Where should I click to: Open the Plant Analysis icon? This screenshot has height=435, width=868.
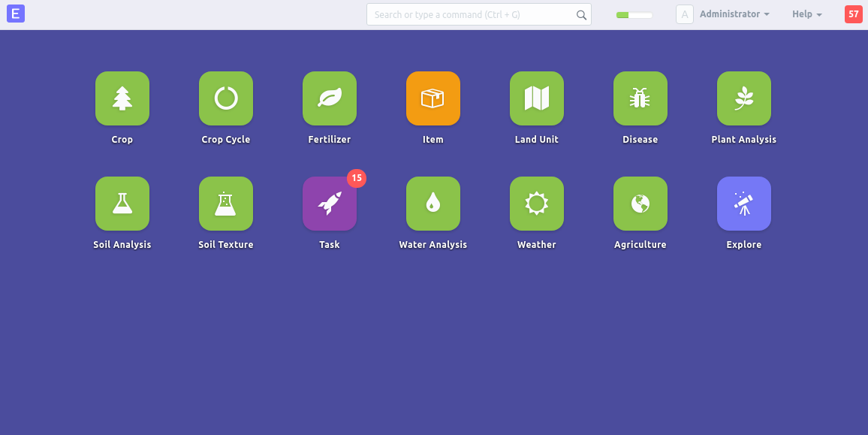744,98
